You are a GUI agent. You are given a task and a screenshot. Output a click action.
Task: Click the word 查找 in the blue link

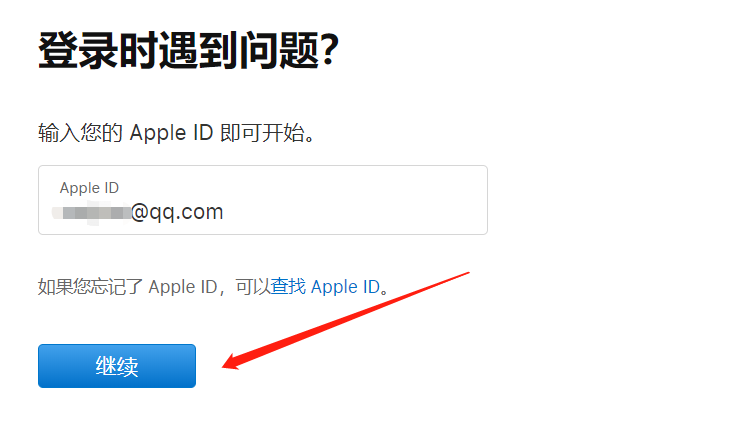coord(288,287)
